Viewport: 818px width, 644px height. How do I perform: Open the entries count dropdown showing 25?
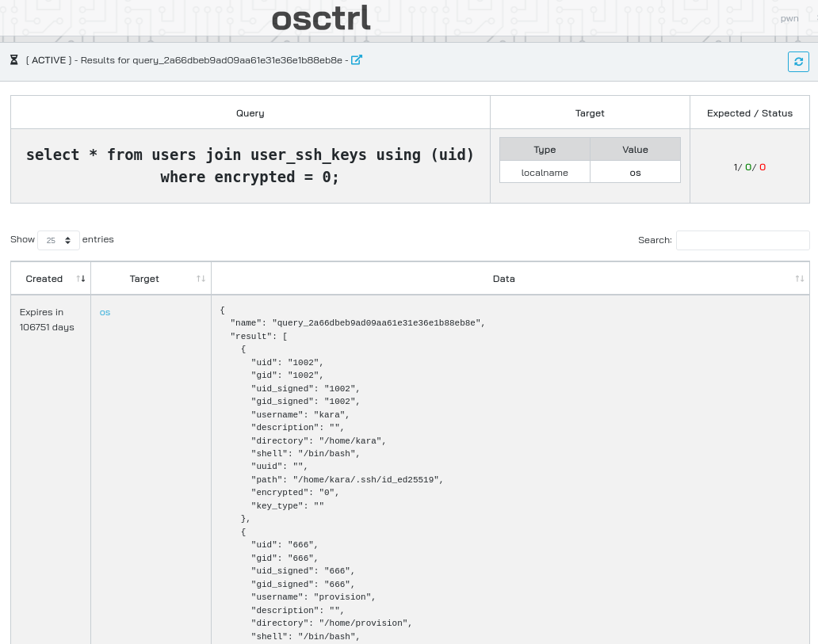59,240
